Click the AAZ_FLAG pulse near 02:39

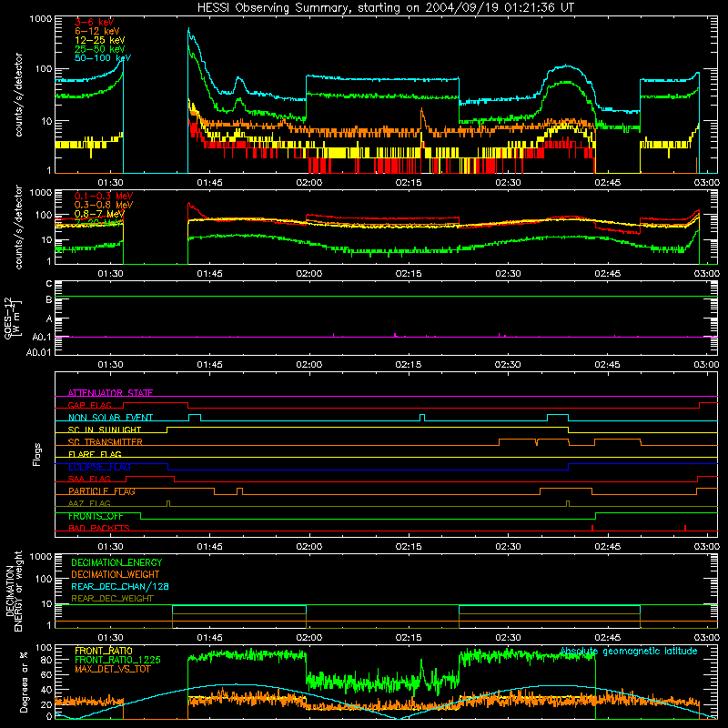pos(568,503)
